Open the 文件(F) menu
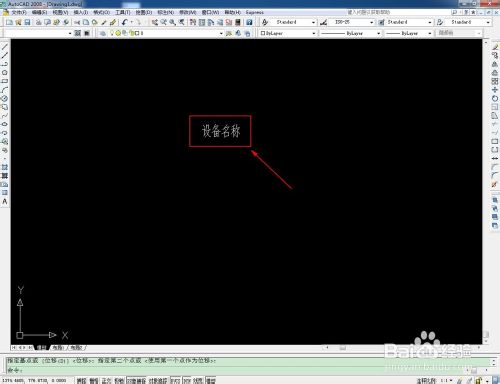Image resolution: width=500 pixels, height=384 pixels. click(19, 12)
